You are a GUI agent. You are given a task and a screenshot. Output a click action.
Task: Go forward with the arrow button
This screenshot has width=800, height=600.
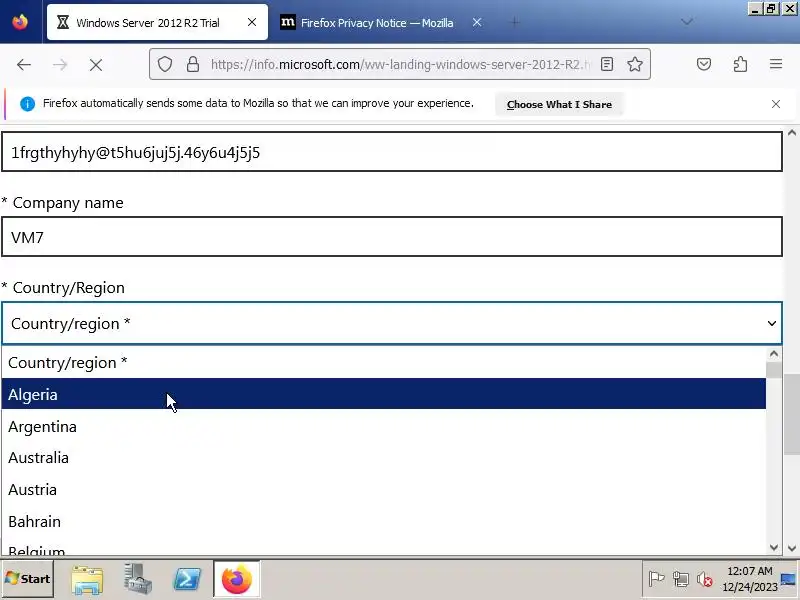(60, 65)
